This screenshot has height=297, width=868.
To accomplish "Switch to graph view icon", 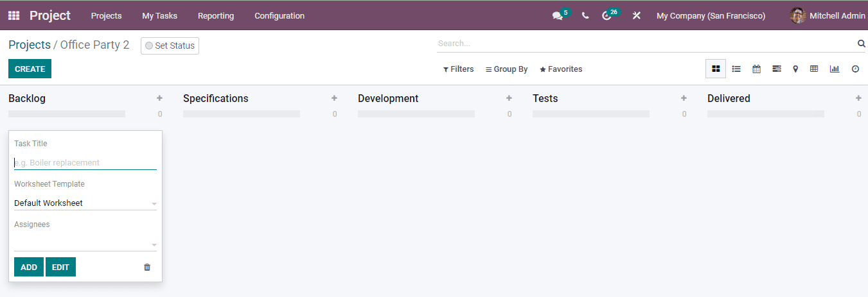I will (834, 69).
